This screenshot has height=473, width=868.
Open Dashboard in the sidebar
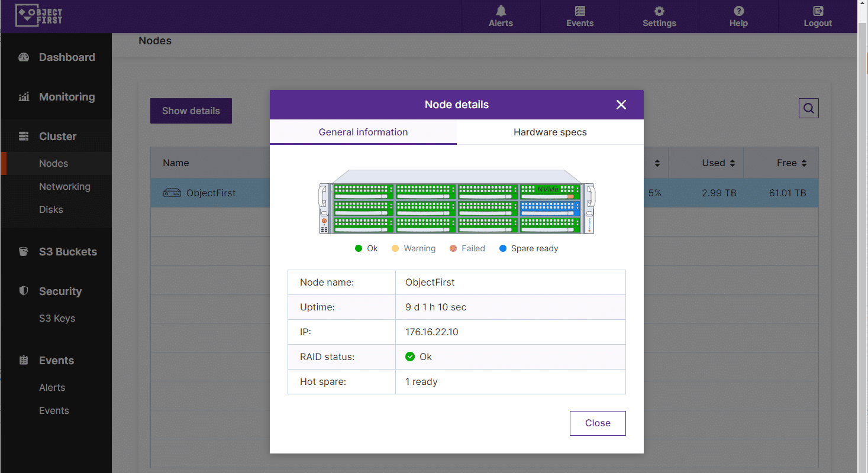click(56, 57)
